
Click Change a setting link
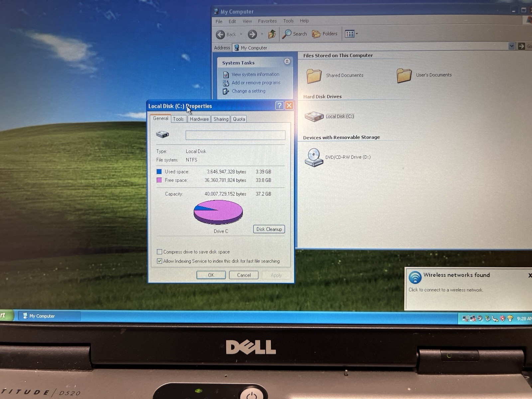point(248,91)
